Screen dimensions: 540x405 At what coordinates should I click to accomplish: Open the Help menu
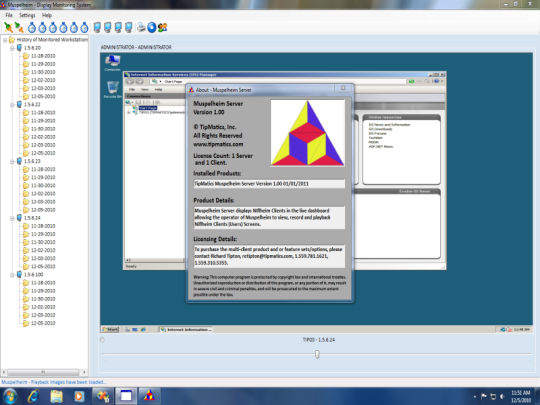coord(47,15)
